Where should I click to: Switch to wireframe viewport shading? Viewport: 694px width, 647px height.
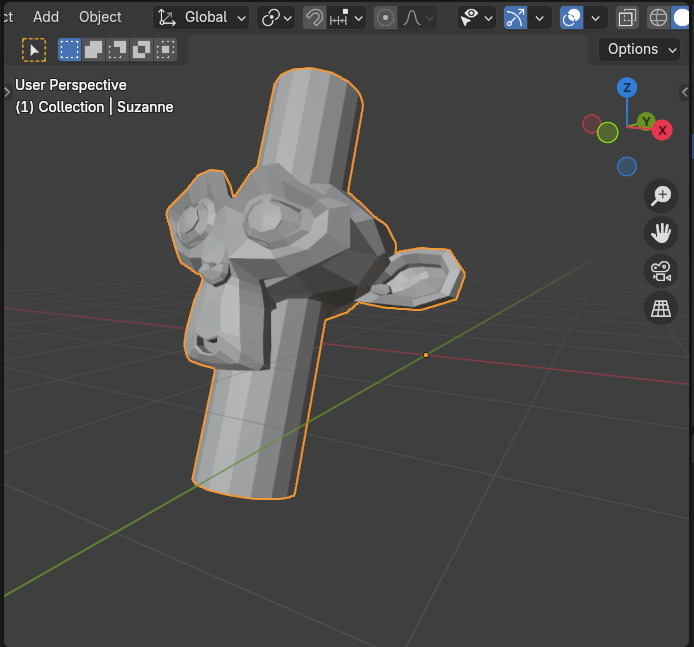coord(658,18)
